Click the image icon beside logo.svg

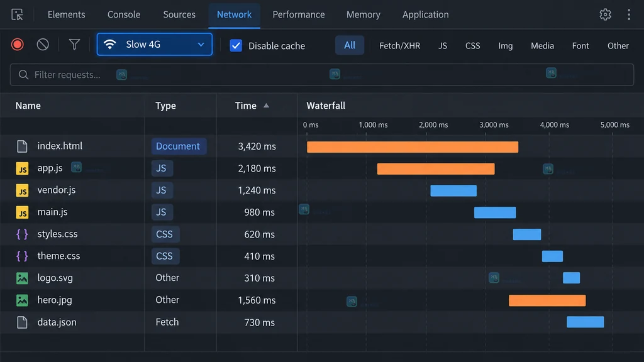[22, 278]
